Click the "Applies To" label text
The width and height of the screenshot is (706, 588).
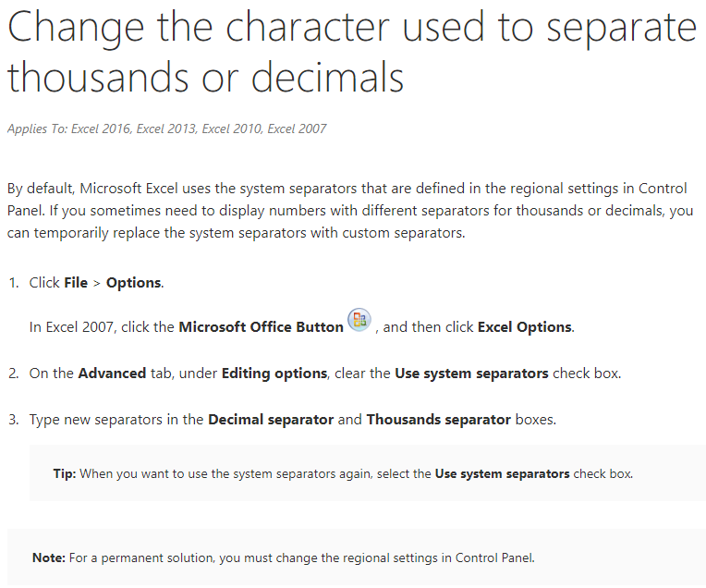tap(38, 129)
